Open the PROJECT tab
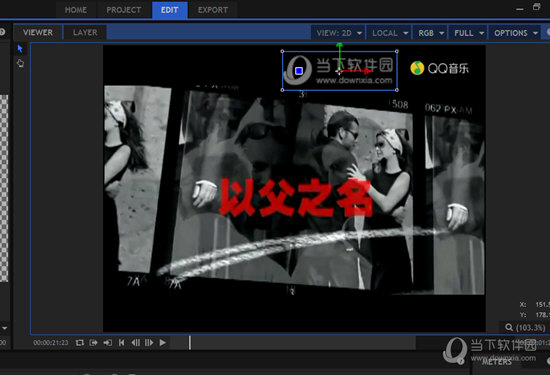This screenshot has width=550, height=375. click(x=123, y=10)
